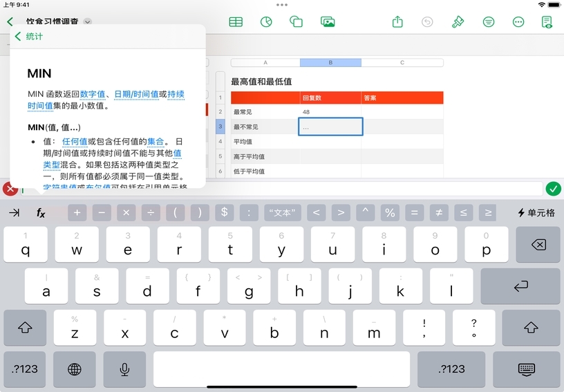Open the insert table menu

[x=236, y=21]
